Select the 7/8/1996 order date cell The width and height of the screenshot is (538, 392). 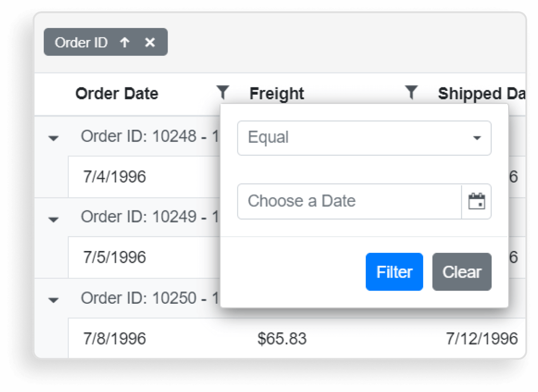coord(114,338)
